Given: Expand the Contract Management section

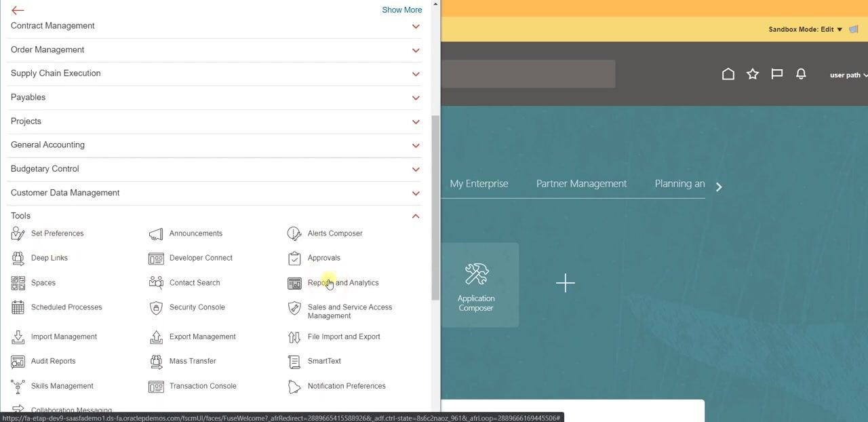Looking at the screenshot, I should coord(416,26).
